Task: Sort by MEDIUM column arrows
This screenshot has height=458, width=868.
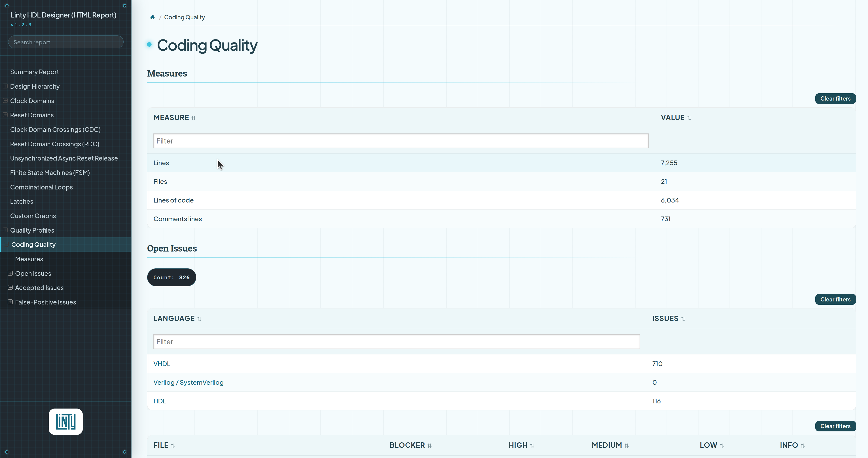Action: (x=627, y=446)
